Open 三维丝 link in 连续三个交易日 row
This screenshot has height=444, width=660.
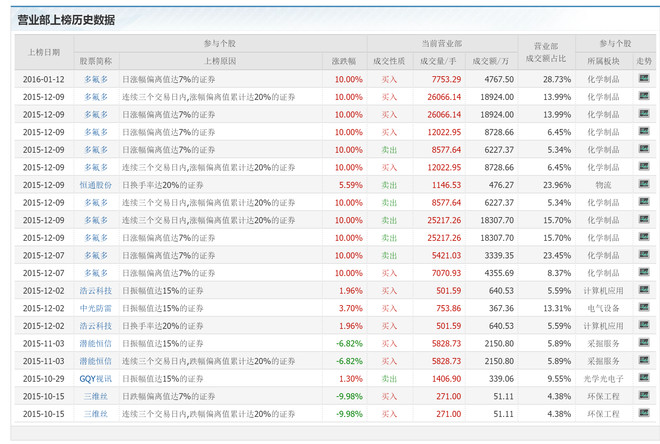[x=96, y=414]
